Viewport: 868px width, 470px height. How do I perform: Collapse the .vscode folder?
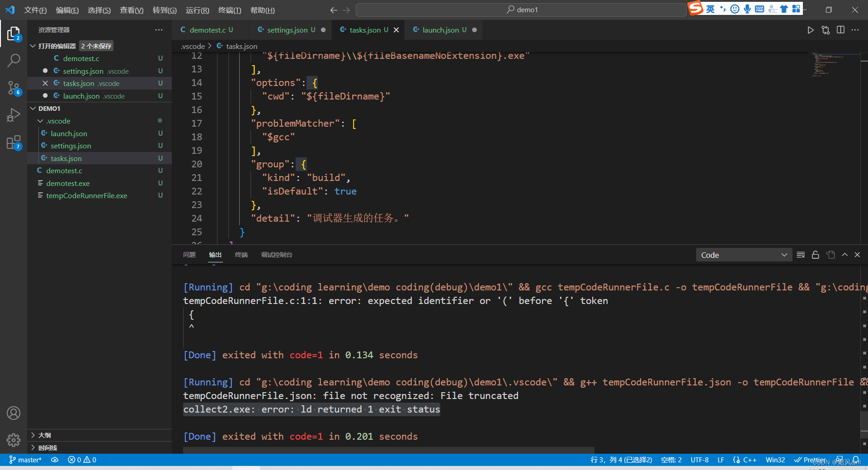coord(40,121)
